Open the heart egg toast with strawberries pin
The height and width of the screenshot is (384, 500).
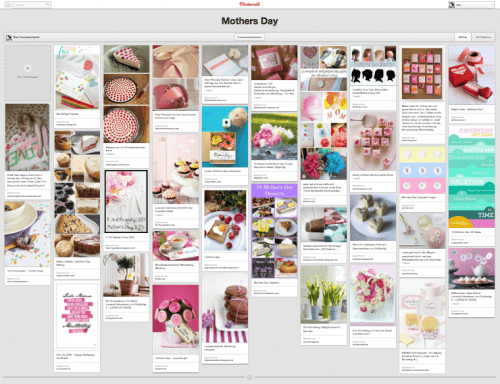click(225, 220)
